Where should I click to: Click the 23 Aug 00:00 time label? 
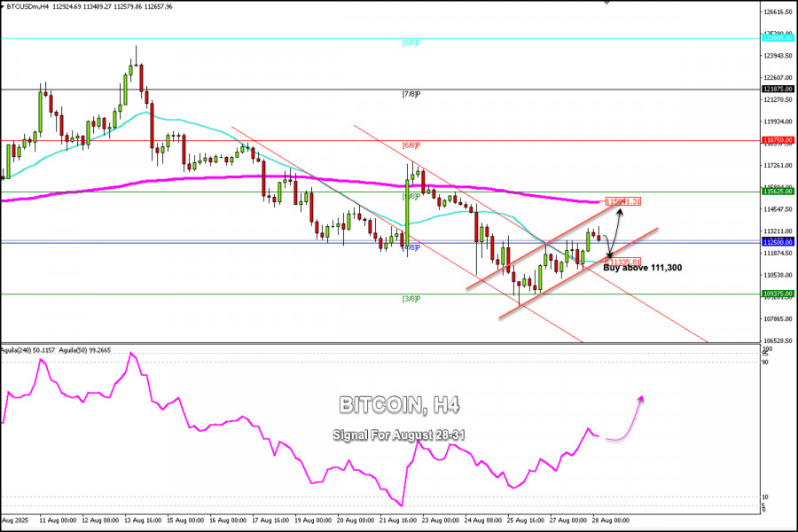(441, 520)
